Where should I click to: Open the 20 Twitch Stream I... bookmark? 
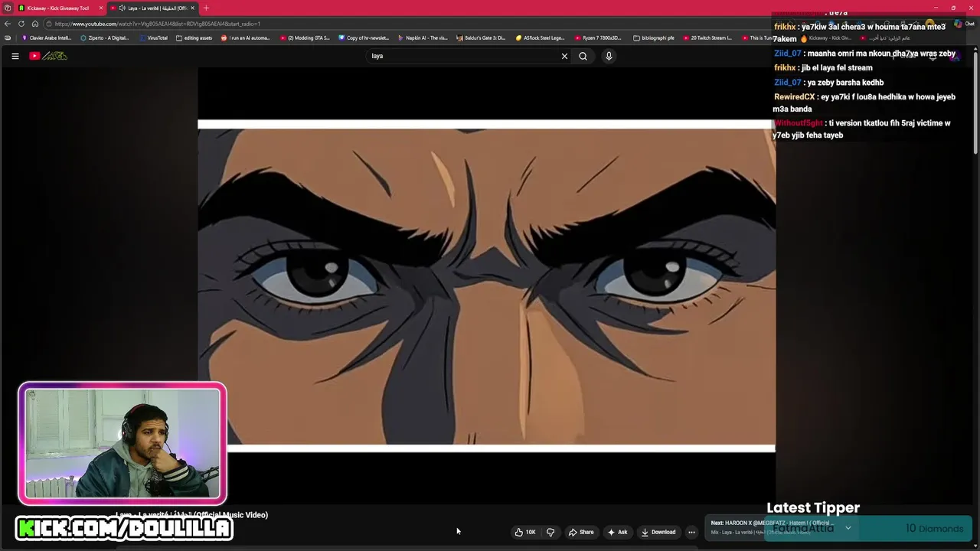(707, 37)
